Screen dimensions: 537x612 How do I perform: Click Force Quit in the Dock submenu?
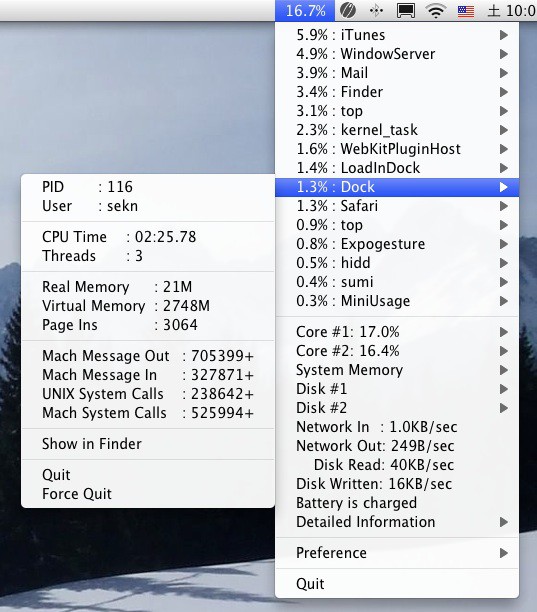(148, 494)
